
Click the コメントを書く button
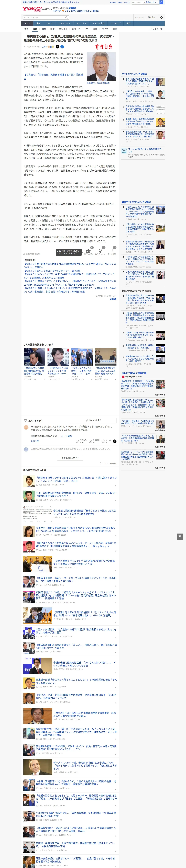(93, 421)
